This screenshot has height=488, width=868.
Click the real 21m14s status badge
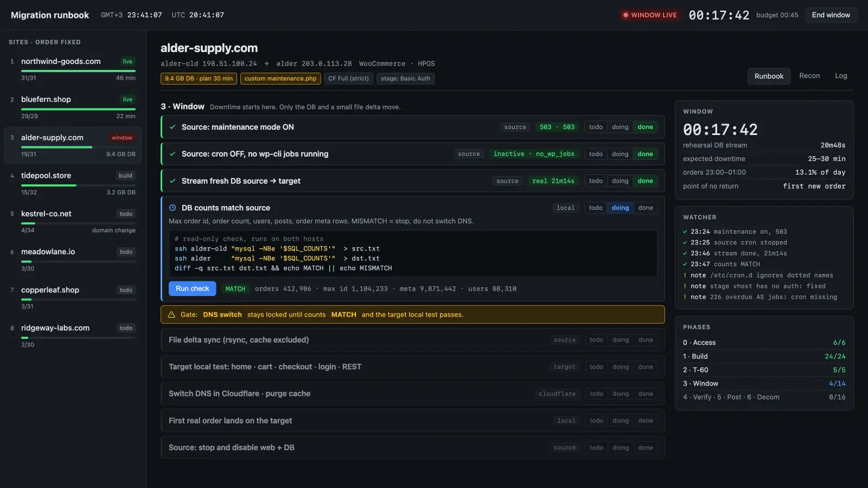click(553, 181)
